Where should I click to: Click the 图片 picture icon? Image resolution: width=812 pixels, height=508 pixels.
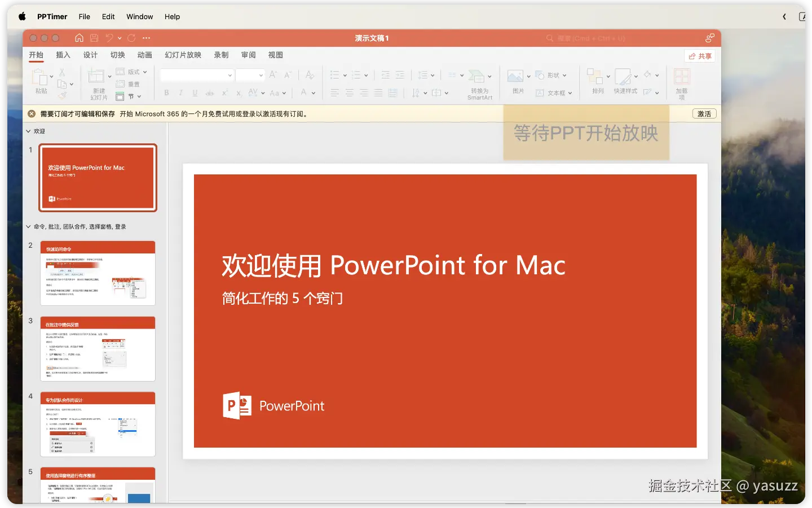[515, 76]
